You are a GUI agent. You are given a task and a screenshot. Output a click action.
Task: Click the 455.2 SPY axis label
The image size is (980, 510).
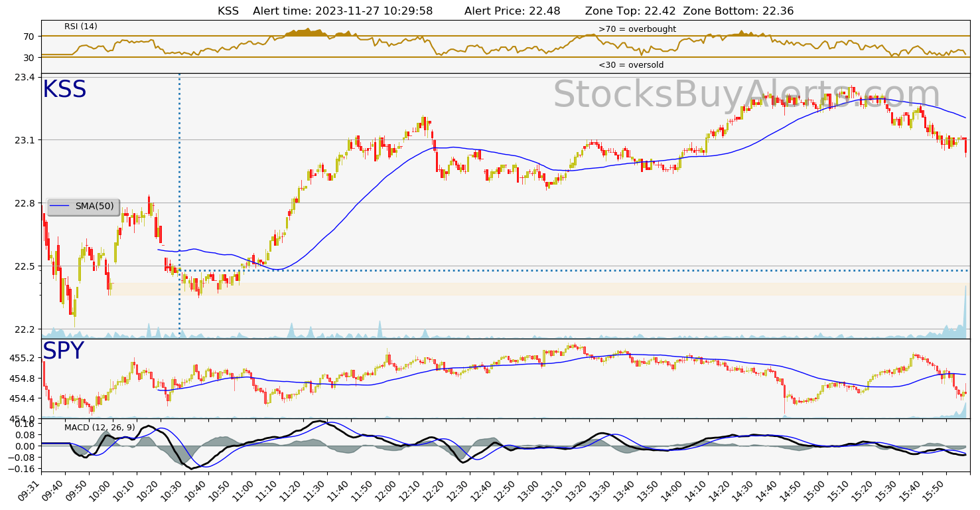pos(21,358)
